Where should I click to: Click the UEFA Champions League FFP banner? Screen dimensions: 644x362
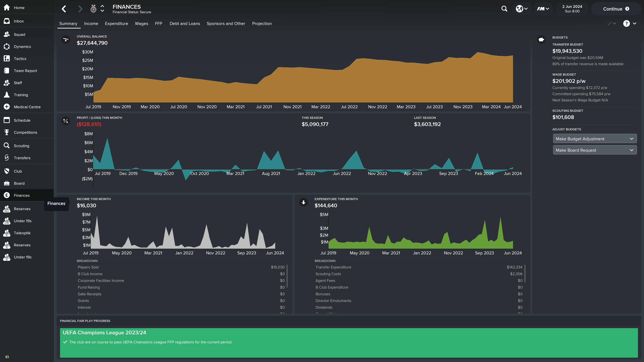coord(348,342)
